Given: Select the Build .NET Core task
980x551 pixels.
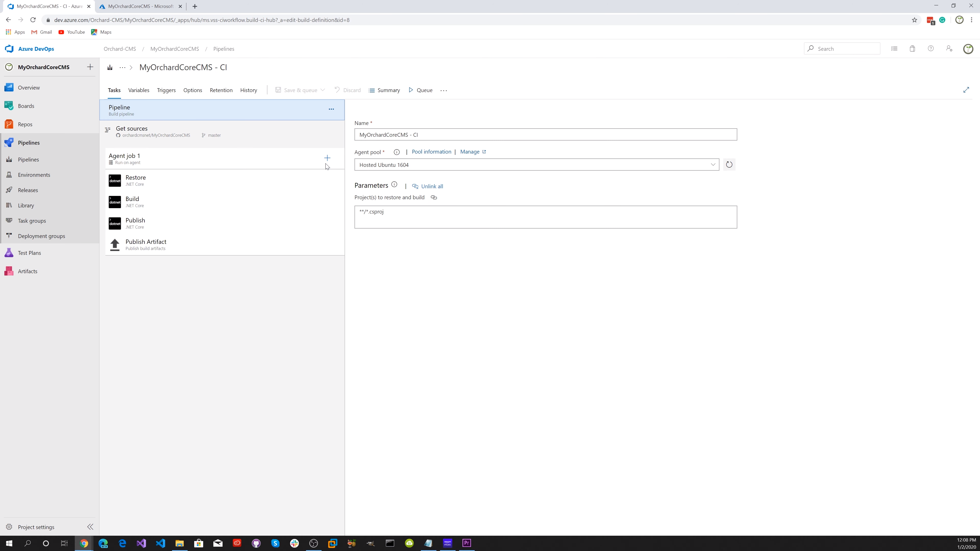Looking at the screenshot, I should click(225, 202).
